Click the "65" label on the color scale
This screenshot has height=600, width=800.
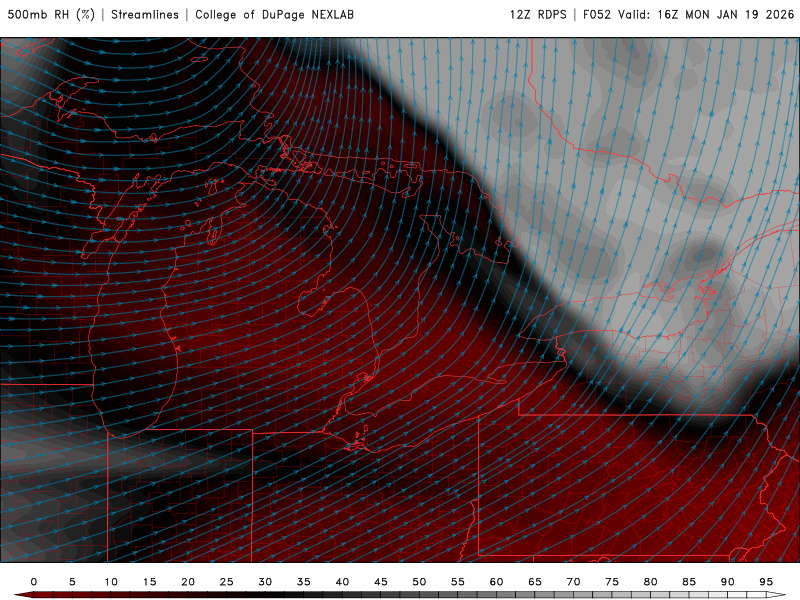535,582
